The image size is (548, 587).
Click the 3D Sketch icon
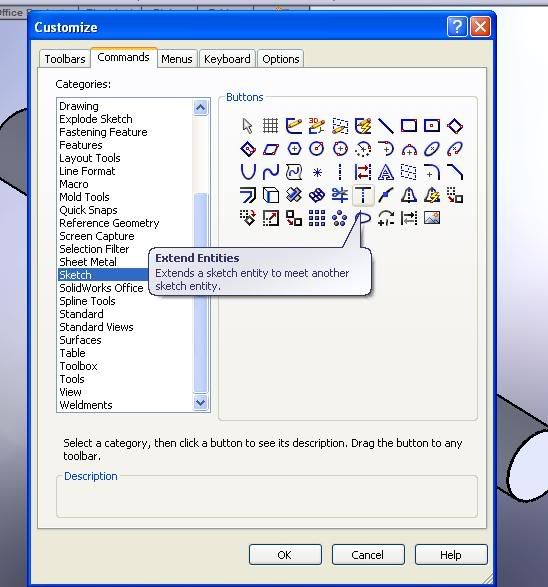pyautogui.click(x=317, y=126)
